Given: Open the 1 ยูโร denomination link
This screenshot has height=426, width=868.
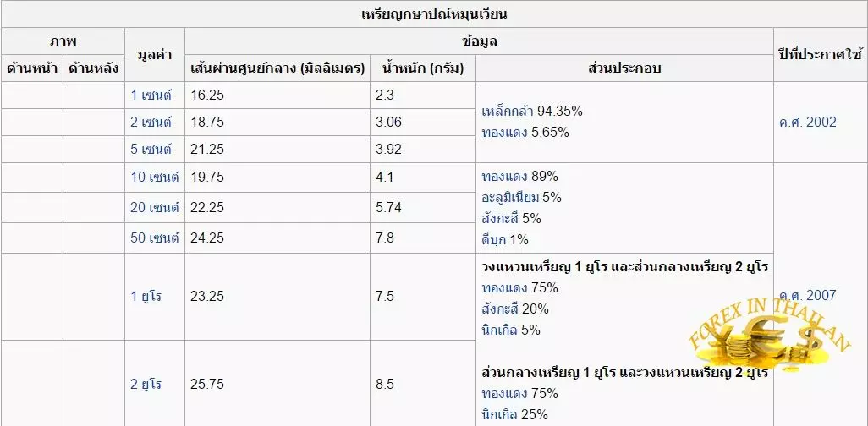Looking at the screenshot, I should 146,297.
